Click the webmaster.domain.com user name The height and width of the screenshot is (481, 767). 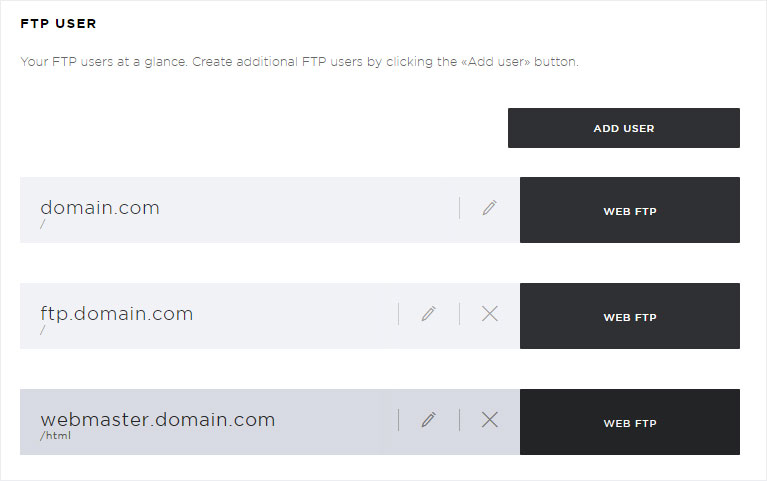click(158, 420)
